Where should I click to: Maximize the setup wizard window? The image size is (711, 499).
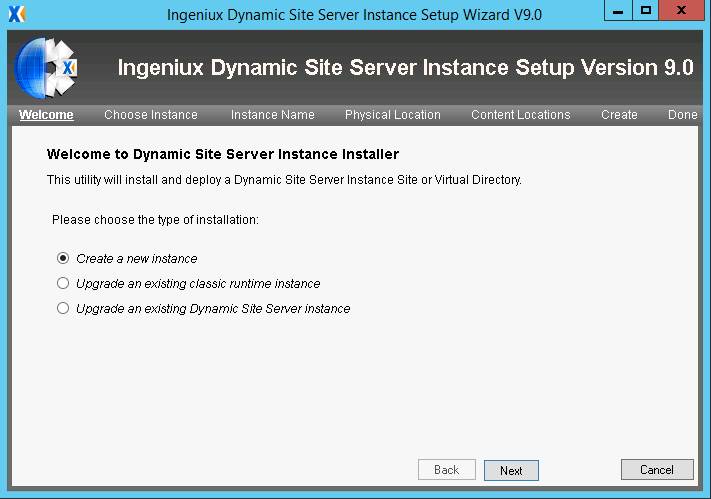click(x=645, y=10)
